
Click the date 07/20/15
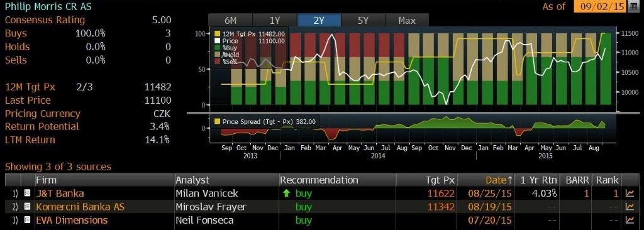click(490, 220)
